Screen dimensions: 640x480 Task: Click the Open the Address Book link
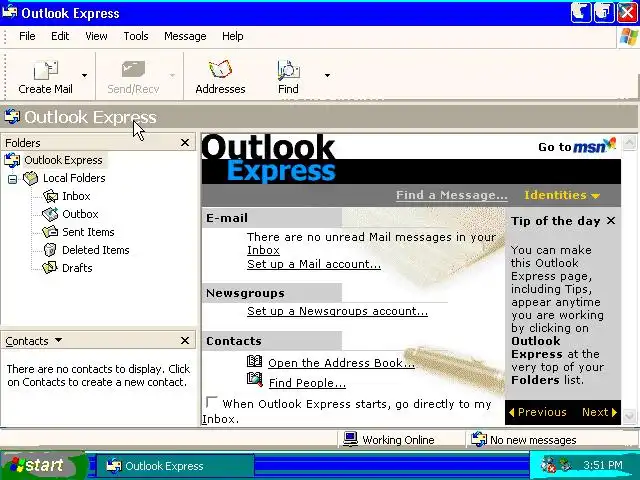click(341, 363)
